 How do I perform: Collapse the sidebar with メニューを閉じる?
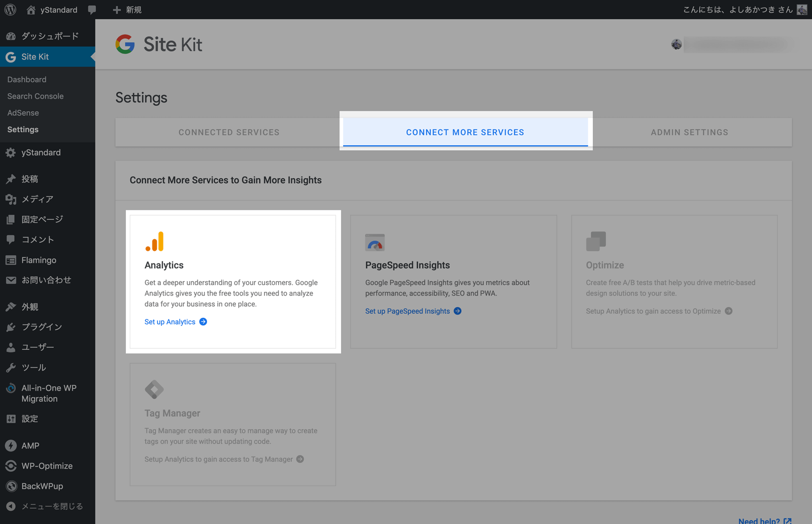pyautogui.click(x=45, y=506)
